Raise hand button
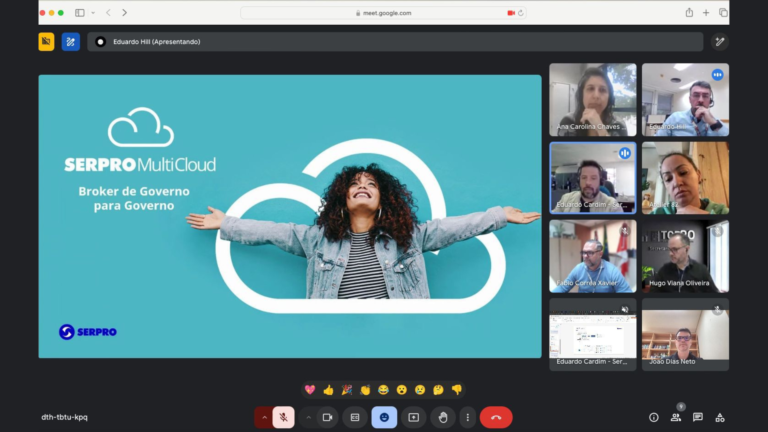Image resolution: width=768 pixels, height=432 pixels. coord(443,417)
